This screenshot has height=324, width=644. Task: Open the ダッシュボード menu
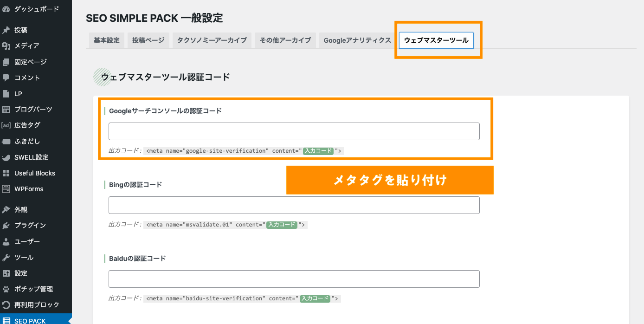pyautogui.click(x=36, y=9)
